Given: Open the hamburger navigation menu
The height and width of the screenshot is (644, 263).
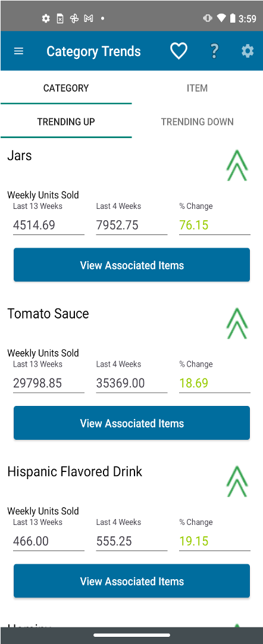Looking at the screenshot, I should pyautogui.click(x=18, y=51).
